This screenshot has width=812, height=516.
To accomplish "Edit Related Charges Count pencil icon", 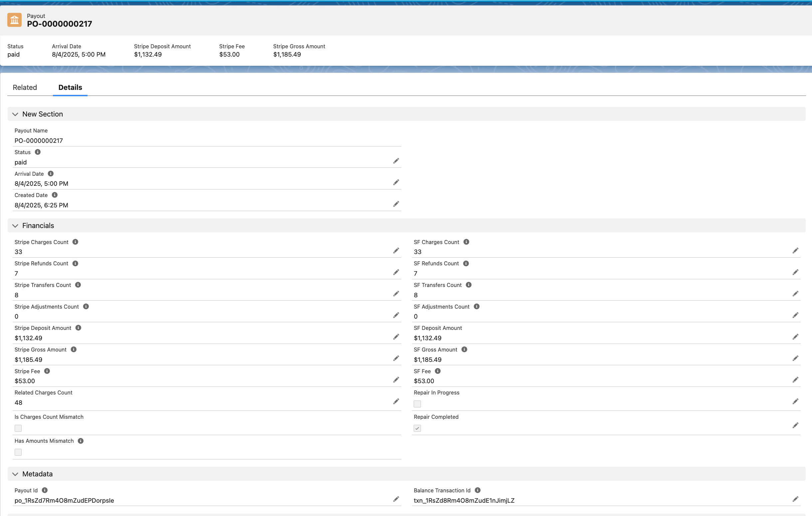I will (x=396, y=401).
